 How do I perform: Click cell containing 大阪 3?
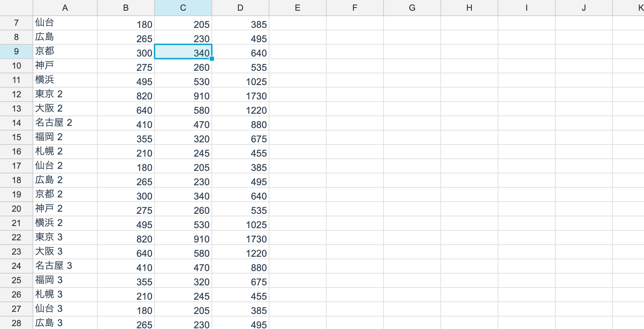[65, 252]
